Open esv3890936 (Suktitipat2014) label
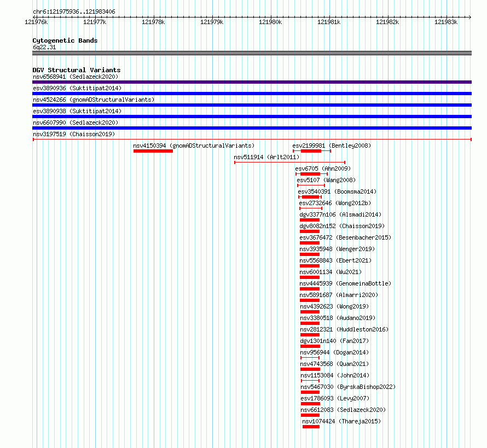The width and height of the screenshot is (487, 448). 77,88
